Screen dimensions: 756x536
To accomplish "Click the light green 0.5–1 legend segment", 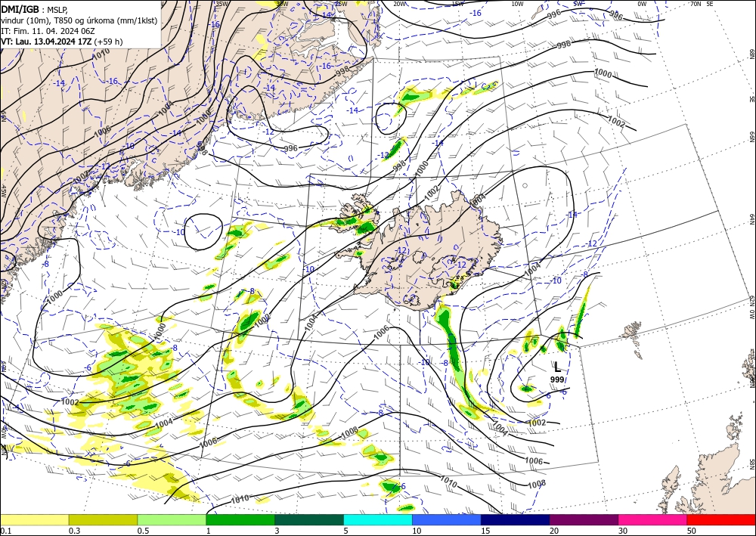I will coord(172,520).
